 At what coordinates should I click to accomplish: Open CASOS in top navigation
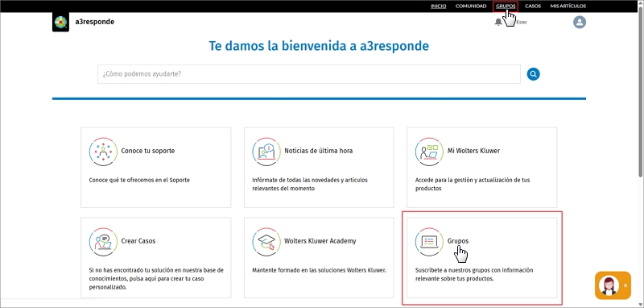pyautogui.click(x=533, y=6)
